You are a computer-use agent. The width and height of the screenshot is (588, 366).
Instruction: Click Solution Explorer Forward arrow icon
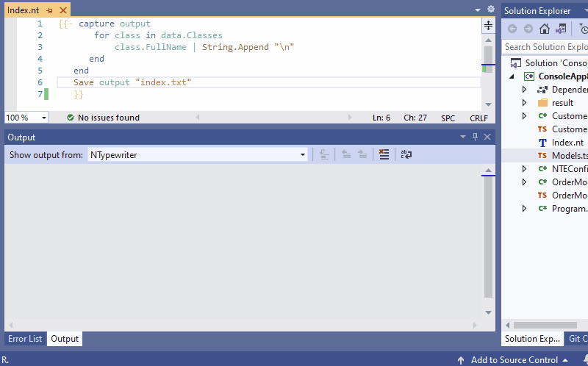coord(528,29)
